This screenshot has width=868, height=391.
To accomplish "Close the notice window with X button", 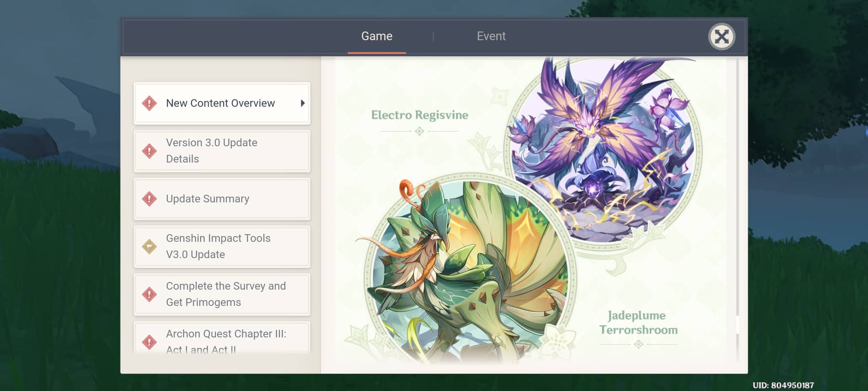I will pos(721,37).
